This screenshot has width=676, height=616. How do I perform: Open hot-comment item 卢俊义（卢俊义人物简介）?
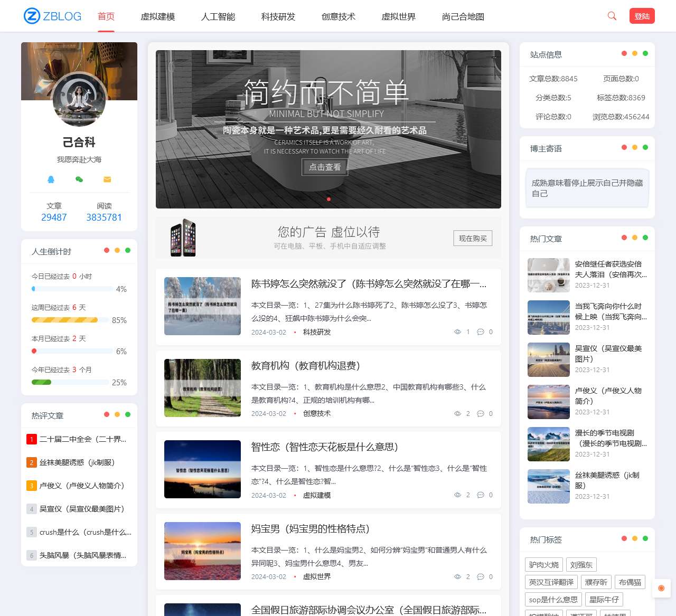click(x=82, y=486)
